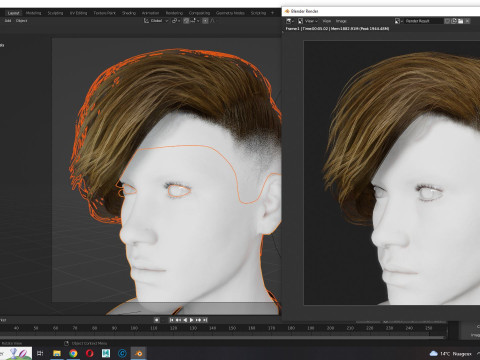The height and width of the screenshot is (360, 480).
Task: Switch to the UV Editing workspace
Action: 78,13
